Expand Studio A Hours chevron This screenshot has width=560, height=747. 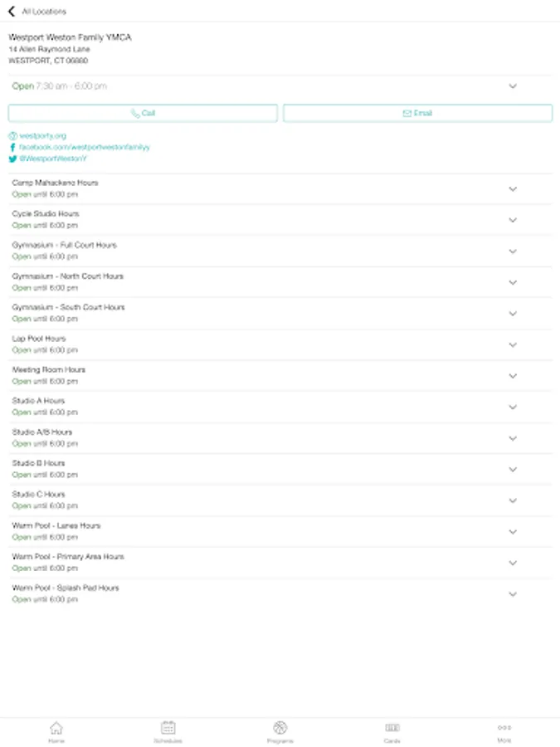[513, 408]
